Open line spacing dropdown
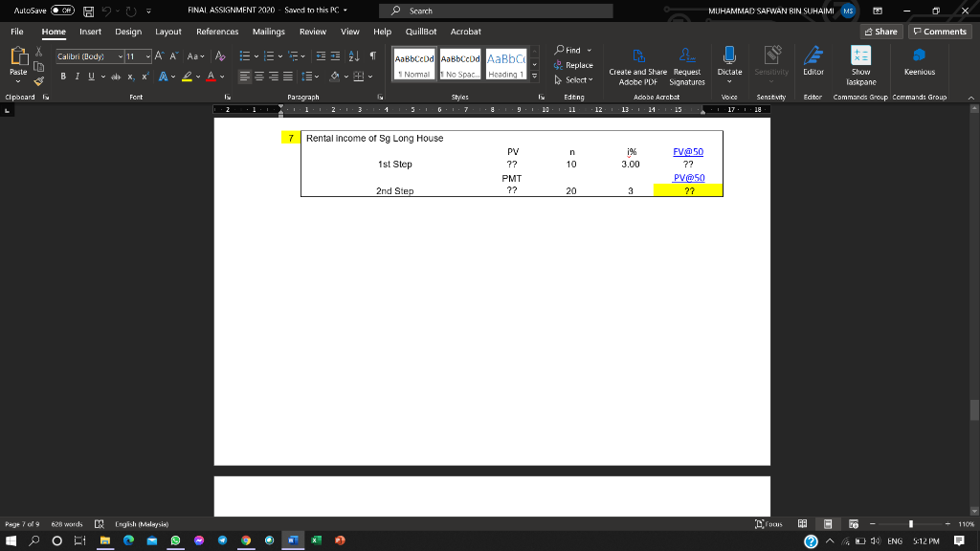 (310, 77)
